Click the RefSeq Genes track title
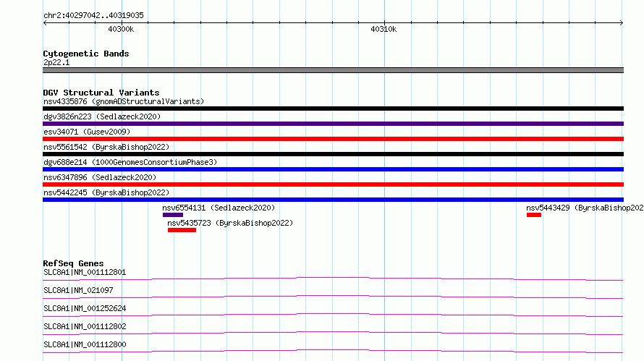The height and width of the screenshot is (361, 644). click(x=73, y=263)
